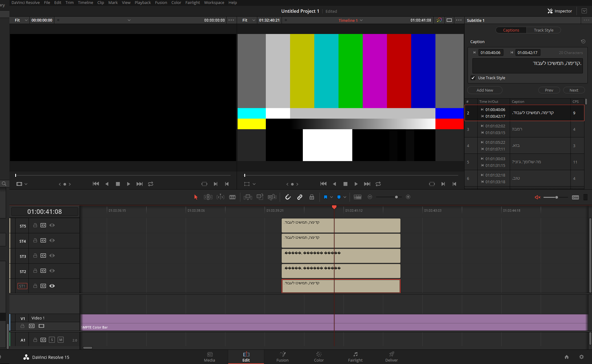Open the Workspace menu
Image resolution: width=592 pixels, height=364 pixels.
pyautogui.click(x=214, y=3)
